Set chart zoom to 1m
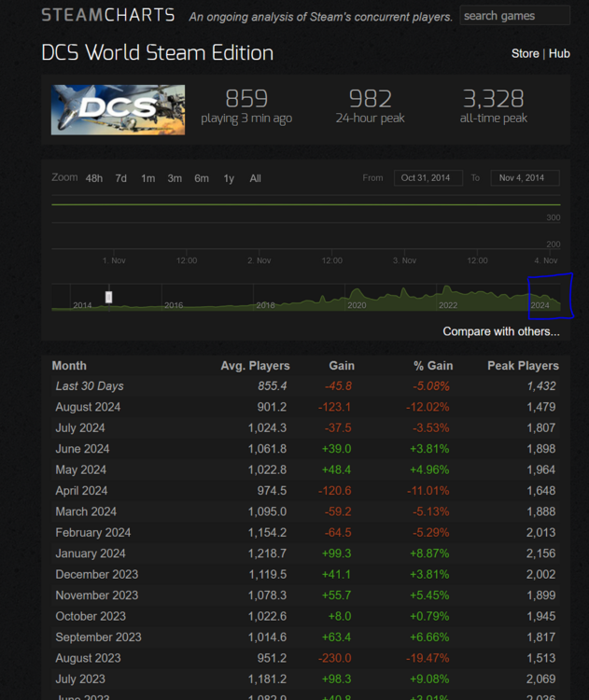The width and height of the screenshot is (589, 700). (147, 178)
